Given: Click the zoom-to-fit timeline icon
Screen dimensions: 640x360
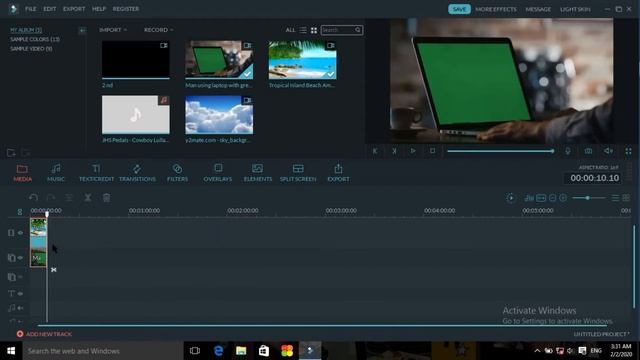Looking at the screenshot, I should pos(541,198).
